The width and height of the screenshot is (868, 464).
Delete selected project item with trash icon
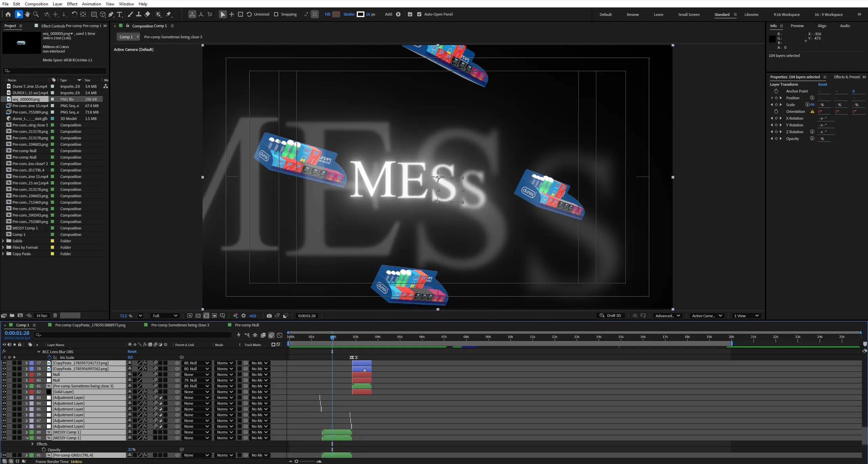(55, 316)
